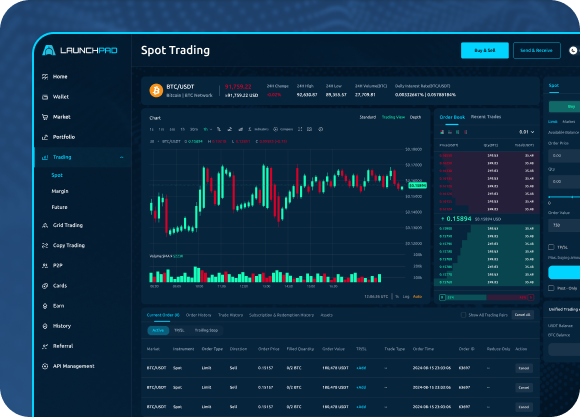
Task: Select the TP/SL orders filter
Action: point(179,330)
